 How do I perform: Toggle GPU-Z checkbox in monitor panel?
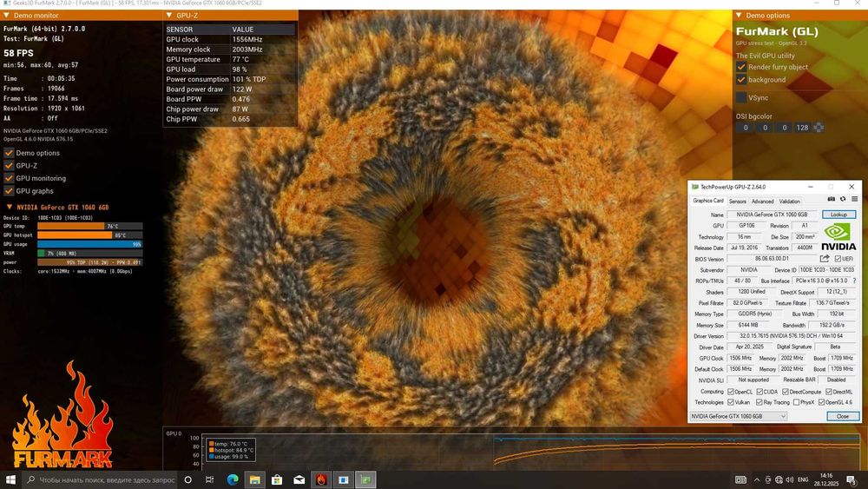point(9,166)
